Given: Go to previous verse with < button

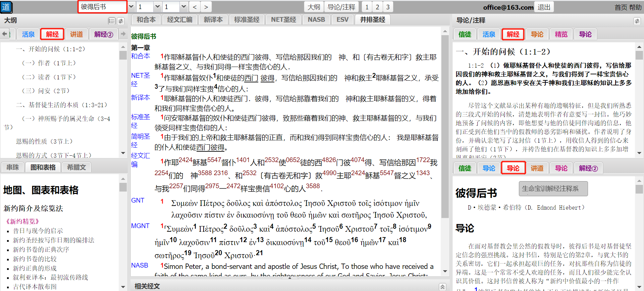Looking at the screenshot, I should pos(195,7).
